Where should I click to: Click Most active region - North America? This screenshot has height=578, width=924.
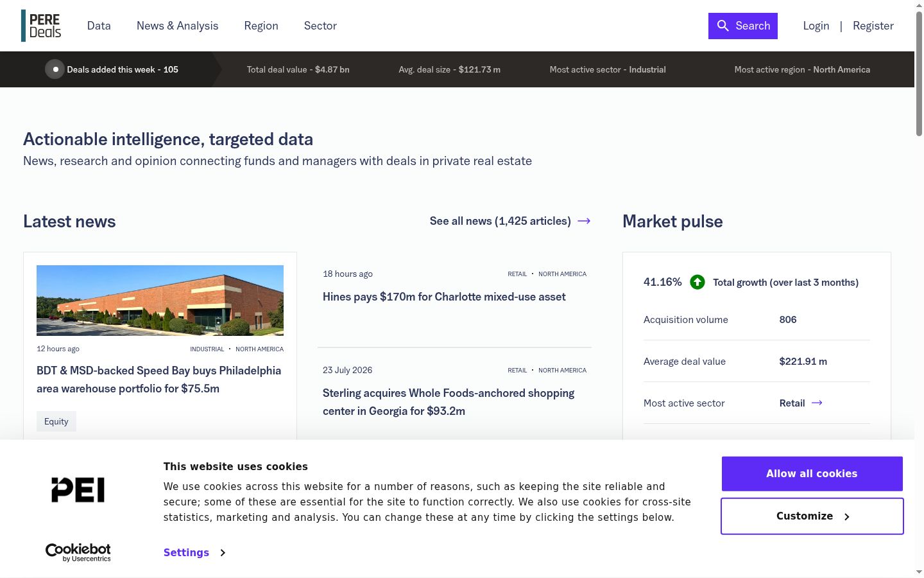802,69
